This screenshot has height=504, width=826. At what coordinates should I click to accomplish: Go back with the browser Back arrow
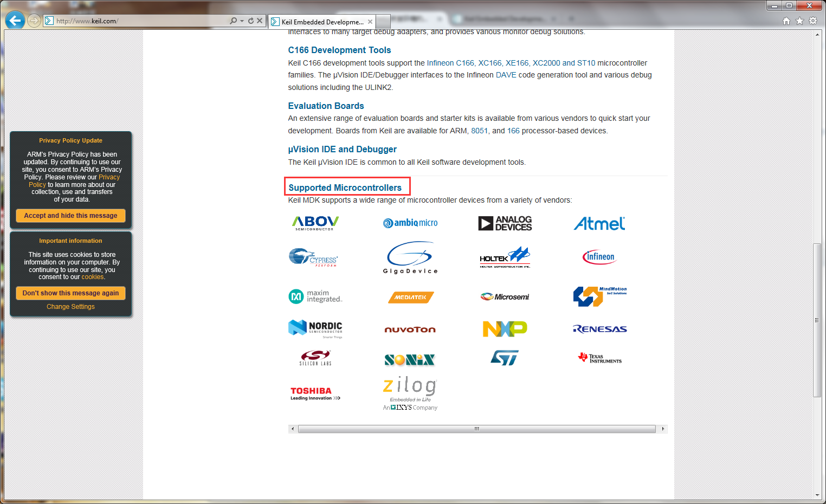point(15,21)
